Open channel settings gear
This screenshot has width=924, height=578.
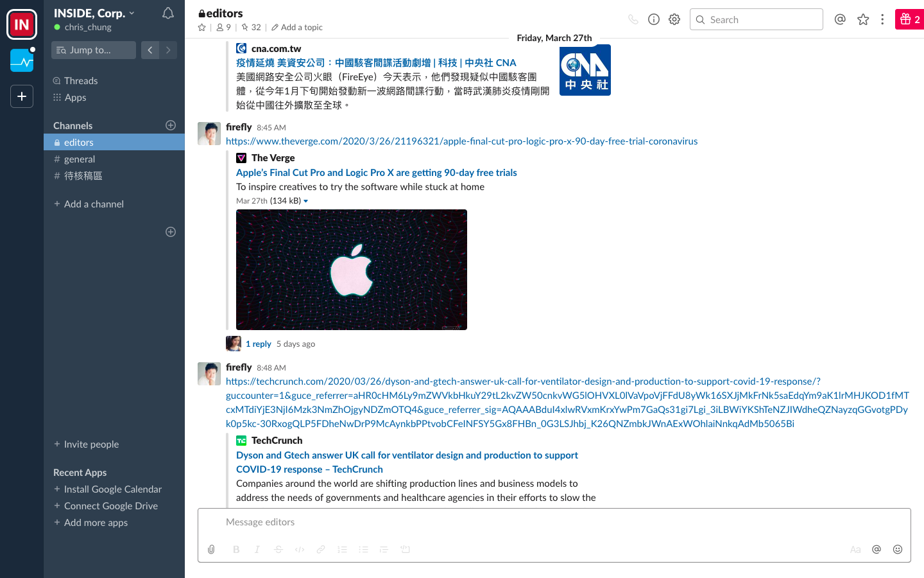[x=674, y=19]
